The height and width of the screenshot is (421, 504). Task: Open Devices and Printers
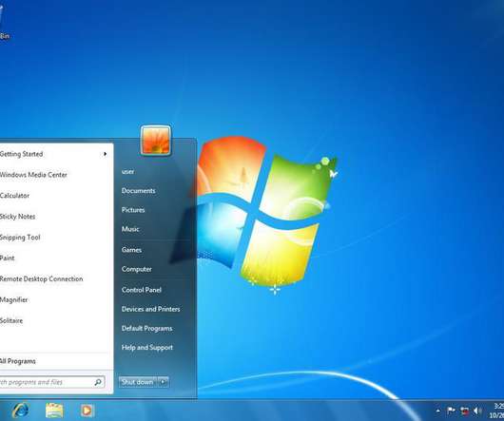(x=151, y=309)
